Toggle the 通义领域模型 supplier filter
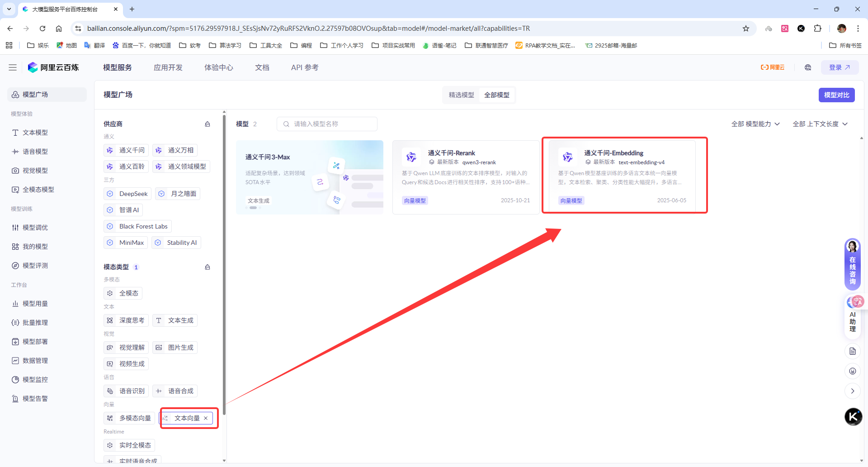Image resolution: width=868 pixels, height=467 pixels. (x=181, y=167)
